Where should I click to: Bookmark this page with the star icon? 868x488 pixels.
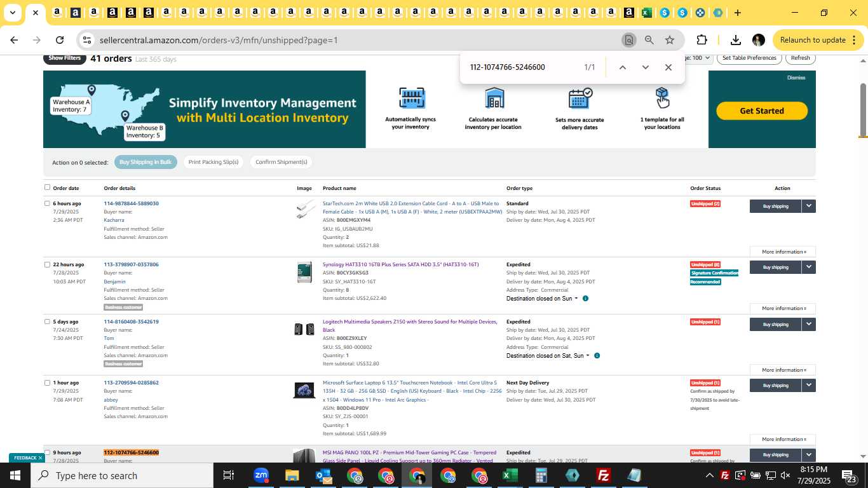tap(670, 40)
